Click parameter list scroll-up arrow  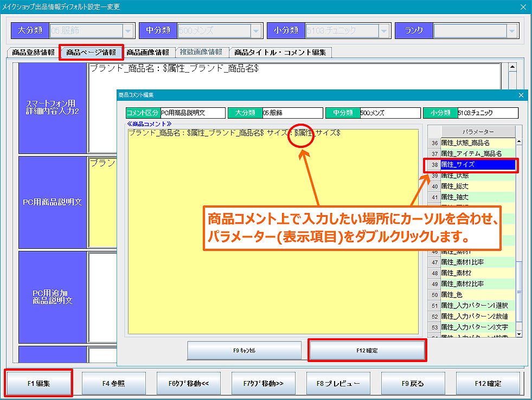(519, 142)
